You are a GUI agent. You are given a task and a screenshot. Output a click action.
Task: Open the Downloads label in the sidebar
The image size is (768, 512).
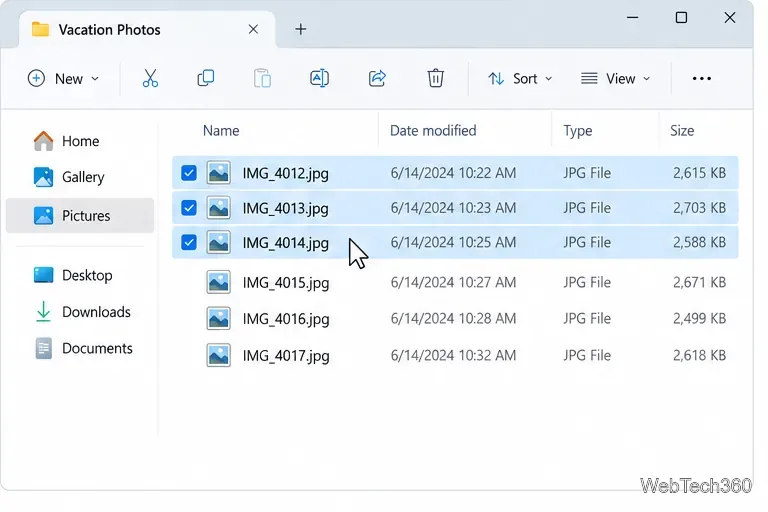click(96, 312)
